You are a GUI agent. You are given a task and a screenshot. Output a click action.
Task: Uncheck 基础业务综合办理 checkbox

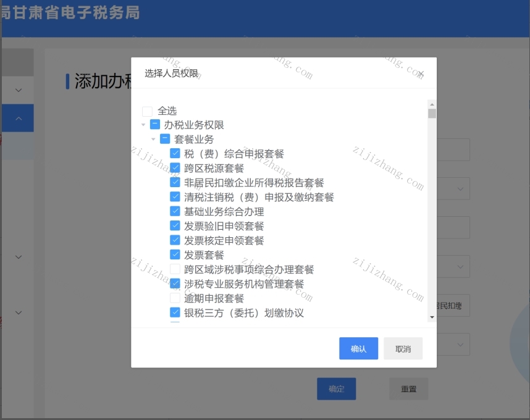coord(175,211)
